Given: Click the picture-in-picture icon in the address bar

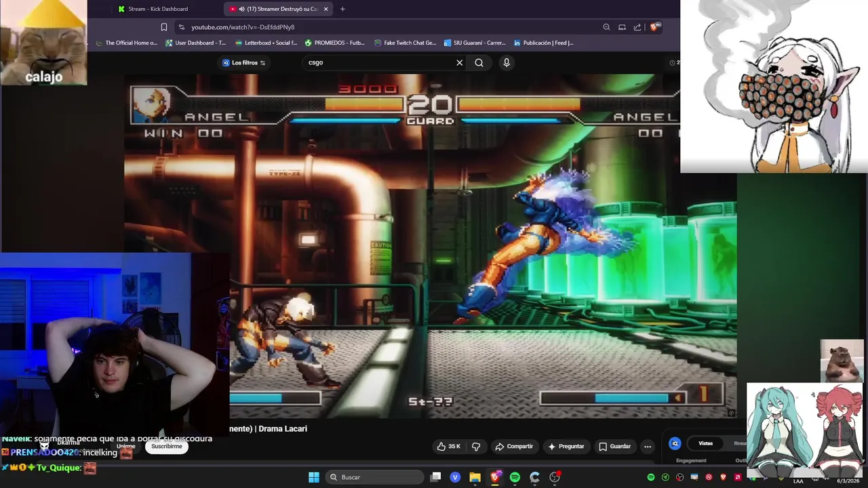Looking at the screenshot, I should coord(622,27).
